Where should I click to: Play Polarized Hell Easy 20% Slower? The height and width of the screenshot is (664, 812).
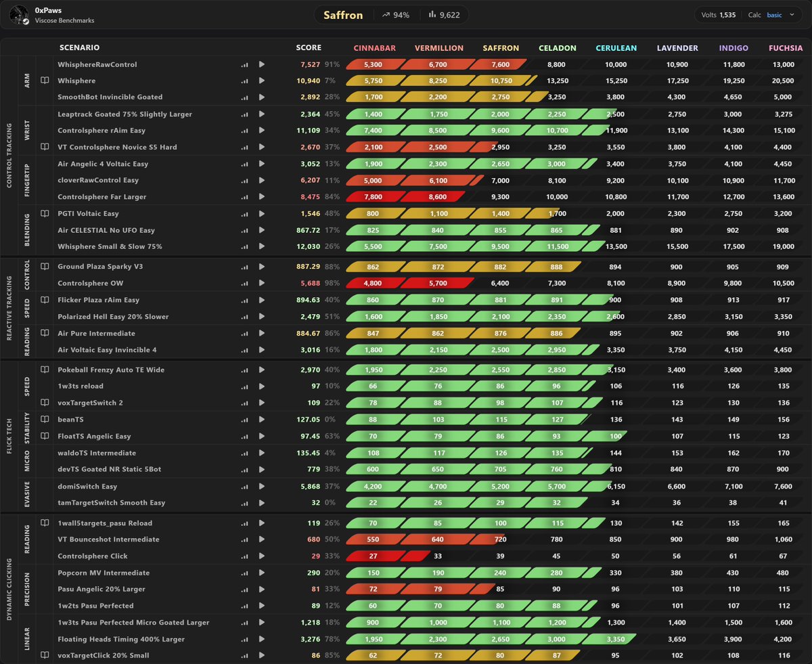262,317
